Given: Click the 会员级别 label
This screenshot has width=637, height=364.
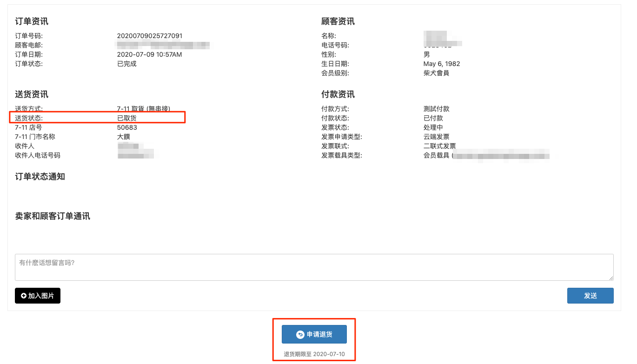Looking at the screenshot, I should (x=335, y=73).
